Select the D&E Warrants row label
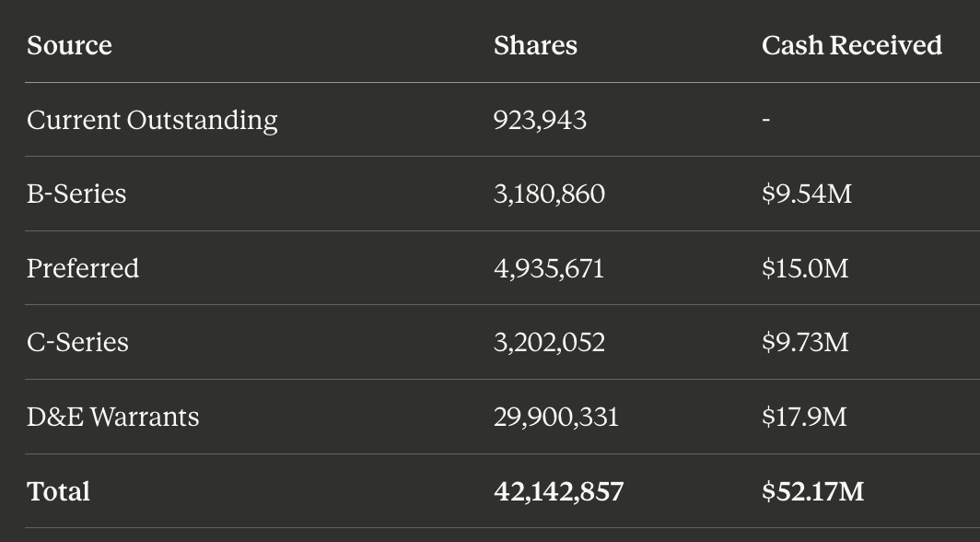This screenshot has height=542, width=980. coord(113,417)
